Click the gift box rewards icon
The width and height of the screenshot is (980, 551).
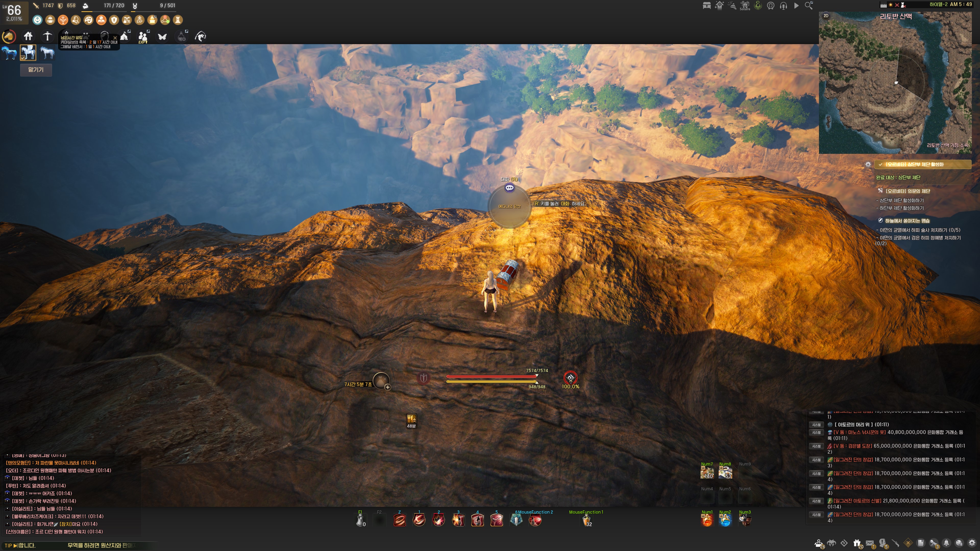click(x=857, y=543)
